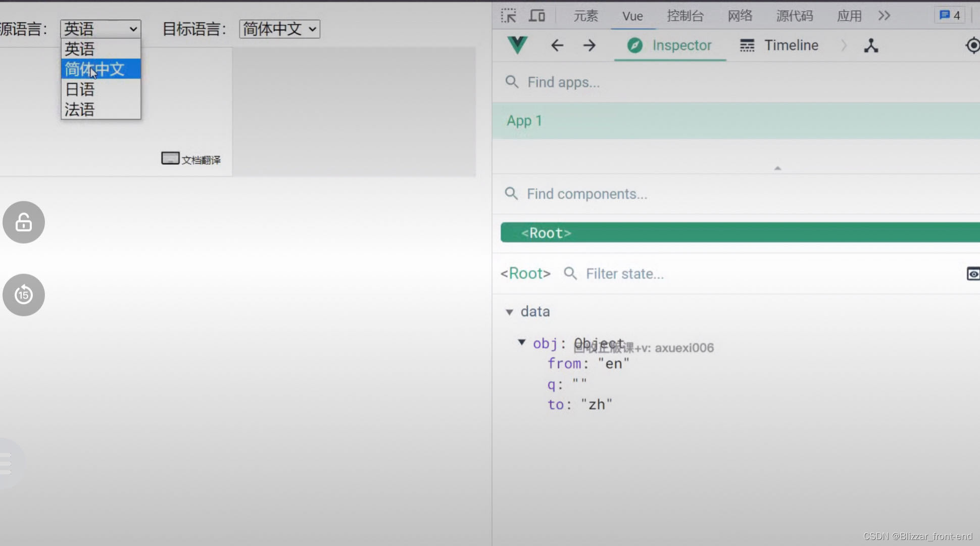Click the <Root> label in state header
The width and height of the screenshot is (980, 546).
coord(525,274)
